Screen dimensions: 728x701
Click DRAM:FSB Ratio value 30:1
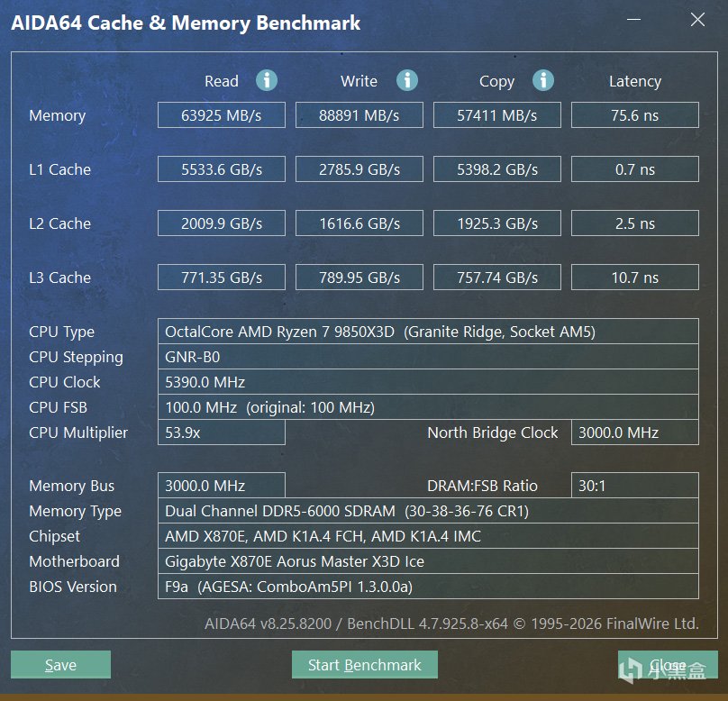635,485
